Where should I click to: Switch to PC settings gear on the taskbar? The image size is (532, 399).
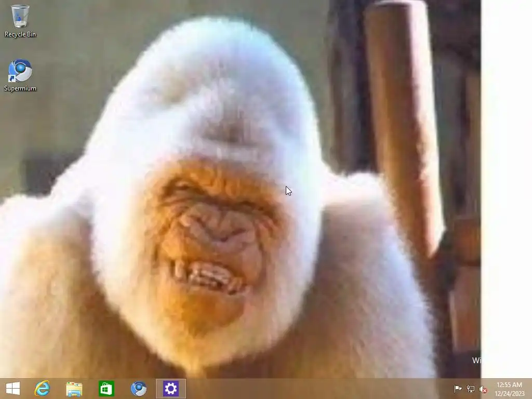[x=170, y=389]
